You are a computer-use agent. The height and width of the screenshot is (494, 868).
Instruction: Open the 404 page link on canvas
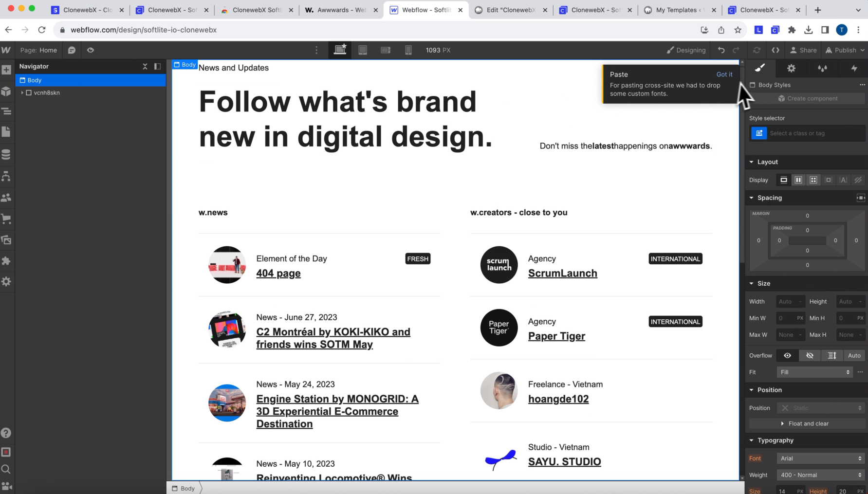[278, 274]
